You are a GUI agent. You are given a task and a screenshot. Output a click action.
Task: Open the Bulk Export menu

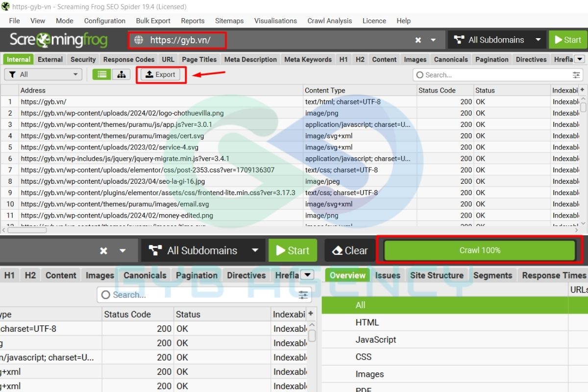click(153, 21)
